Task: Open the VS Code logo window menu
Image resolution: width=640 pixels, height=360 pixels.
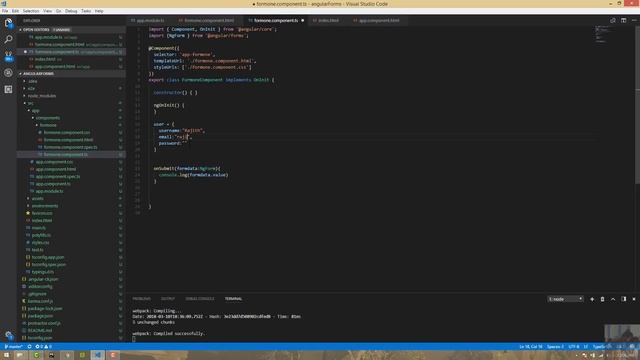Action: coord(4,4)
